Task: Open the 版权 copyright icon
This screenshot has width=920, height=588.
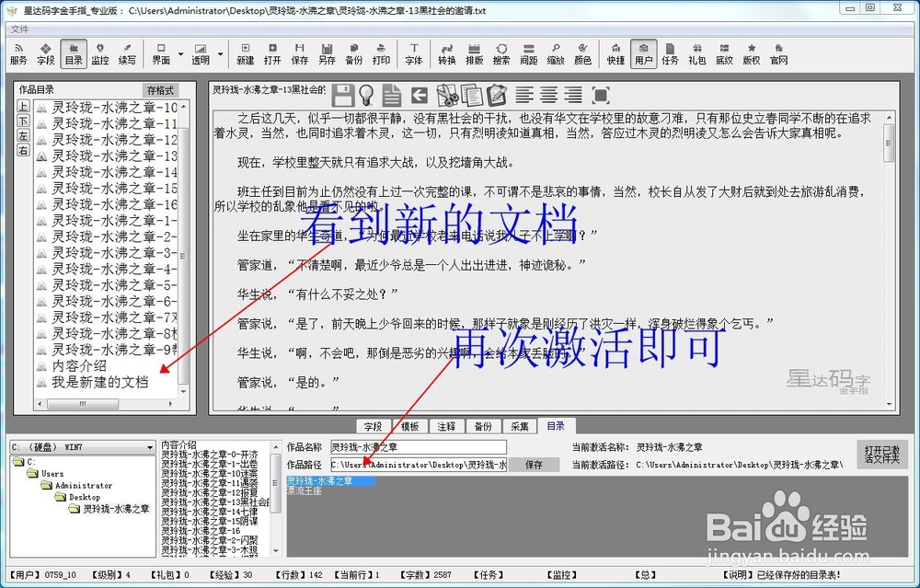Action: point(752,54)
